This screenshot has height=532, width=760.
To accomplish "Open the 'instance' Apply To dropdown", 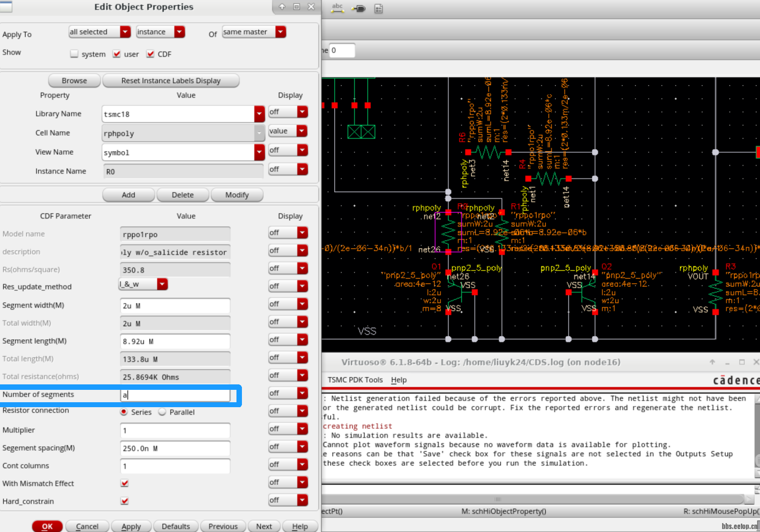I will (x=161, y=32).
